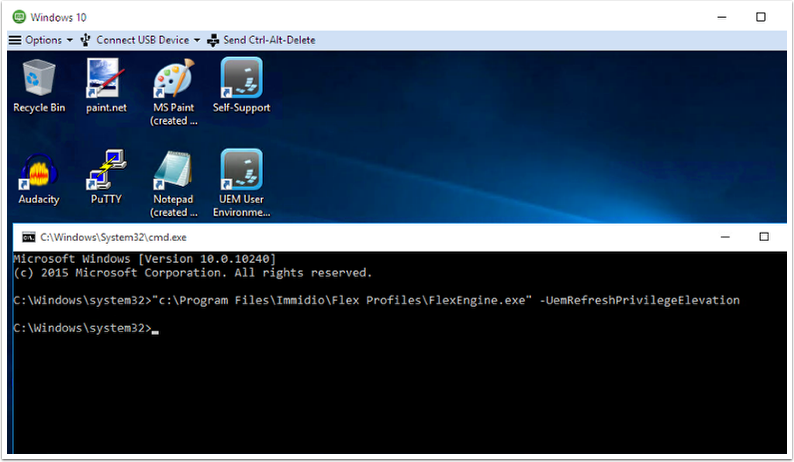
Task: Maximize the cmd.exe window
Action: click(x=764, y=237)
